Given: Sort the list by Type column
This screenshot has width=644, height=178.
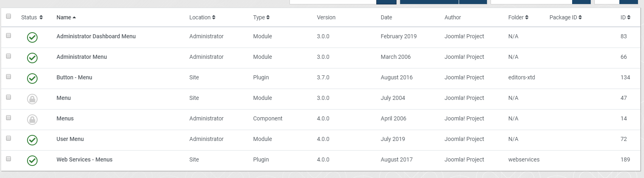Looking at the screenshot, I should [261, 17].
